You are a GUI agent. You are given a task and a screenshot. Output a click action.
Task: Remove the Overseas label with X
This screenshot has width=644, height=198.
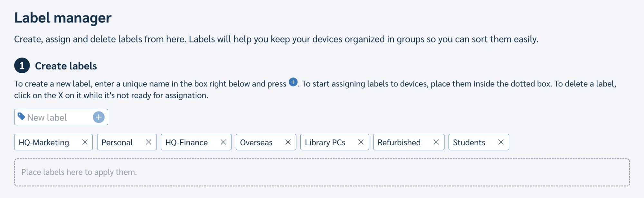288,142
